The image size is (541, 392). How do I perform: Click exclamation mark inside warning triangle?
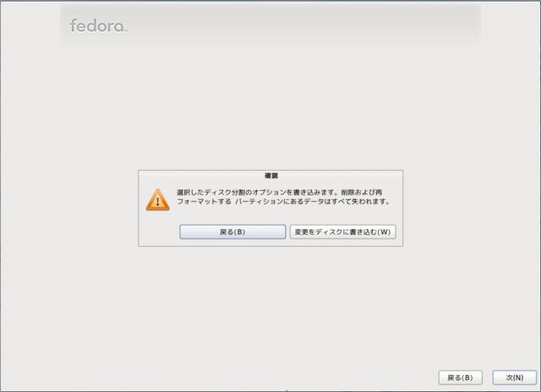click(158, 201)
